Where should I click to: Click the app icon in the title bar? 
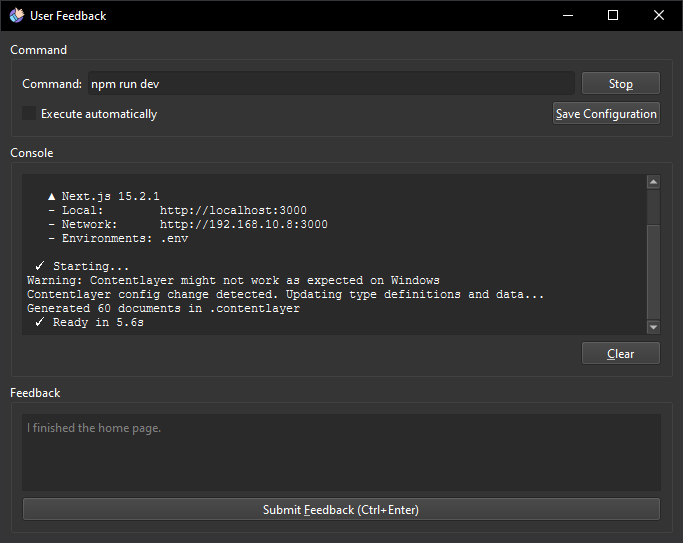[x=17, y=16]
